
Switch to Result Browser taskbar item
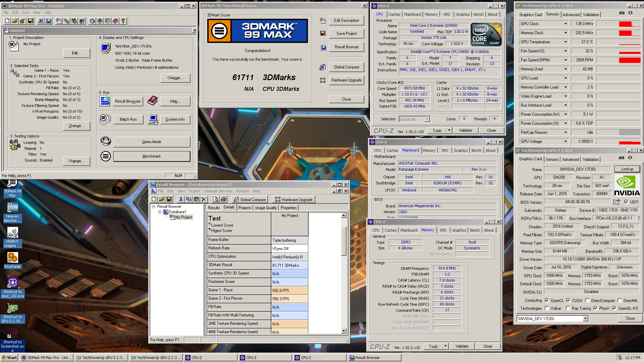(x=374, y=358)
